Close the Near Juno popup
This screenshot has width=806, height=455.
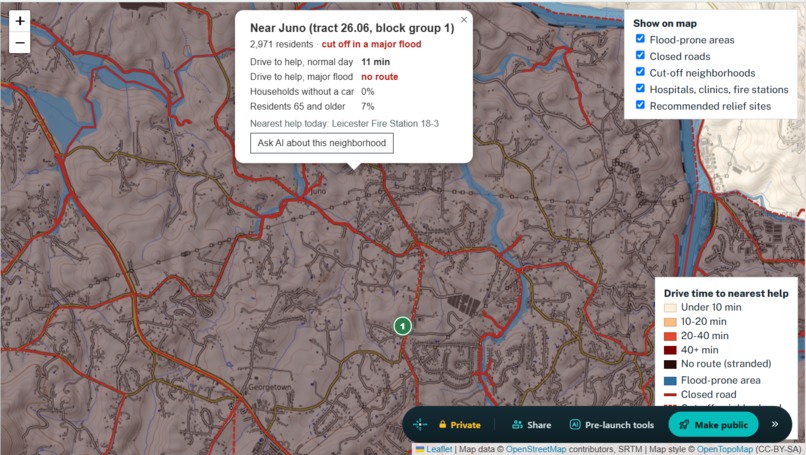[x=464, y=20]
